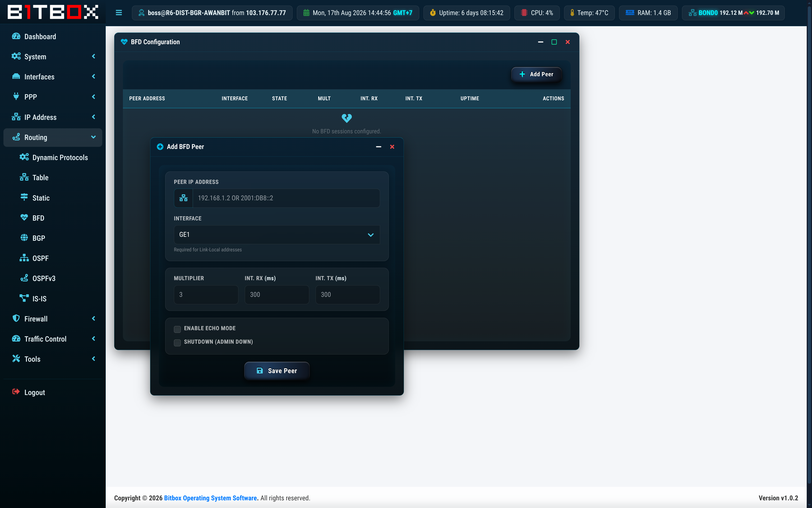Expand the System sidebar menu
The height and width of the screenshot is (508, 812).
point(53,56)
